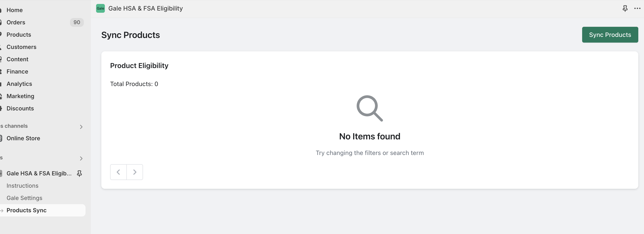
Task: Expand the Apps section chevron
Action: pyautogui.click(x=81, y=158)
